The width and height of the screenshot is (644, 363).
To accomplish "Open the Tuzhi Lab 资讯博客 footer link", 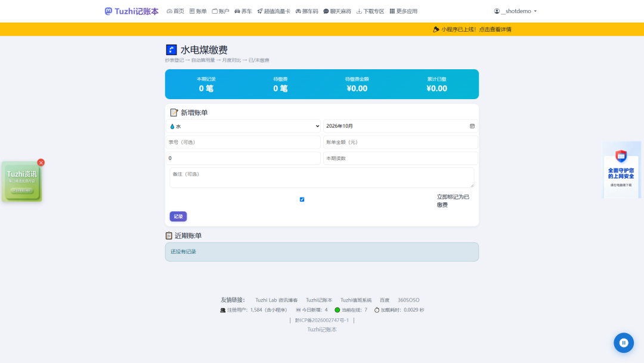I will pyautogui.click(x=277, y=300).
